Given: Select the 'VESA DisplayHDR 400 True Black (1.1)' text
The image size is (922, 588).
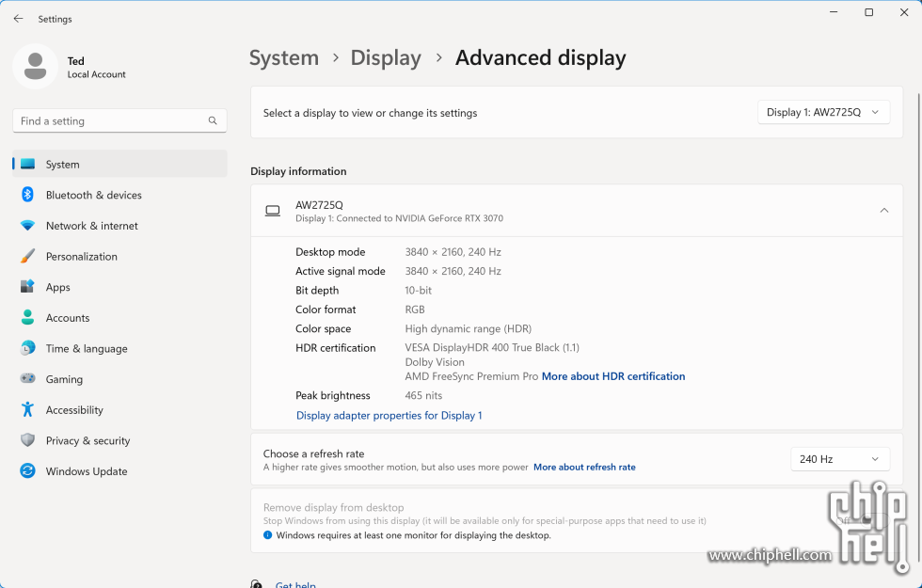Looking at the screenshot, I should (x=492, y=347).
